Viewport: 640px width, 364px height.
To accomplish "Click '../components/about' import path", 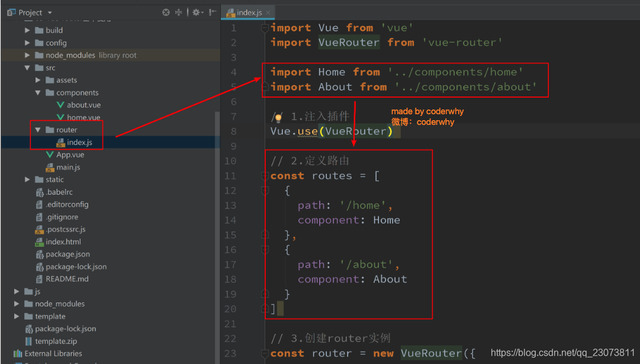I will click(x=465, y=87).
